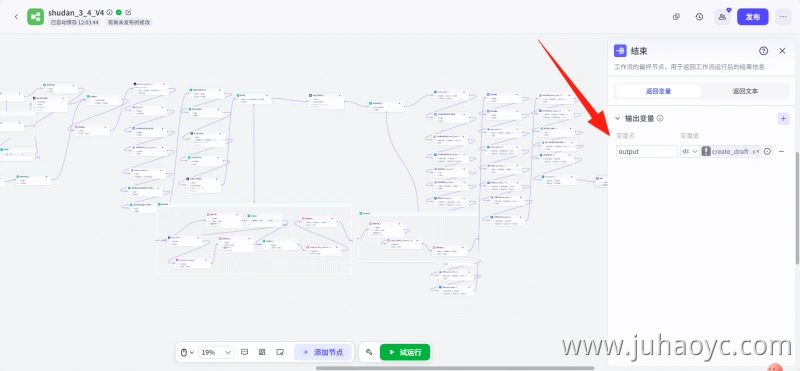Open the debug tool icon beside 试运行
This screenshot has width=800, height=371.
click(x=369, y=352)
